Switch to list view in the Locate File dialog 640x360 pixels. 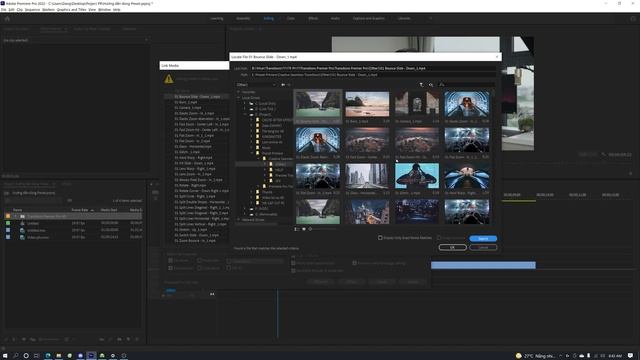pos(297,229)
